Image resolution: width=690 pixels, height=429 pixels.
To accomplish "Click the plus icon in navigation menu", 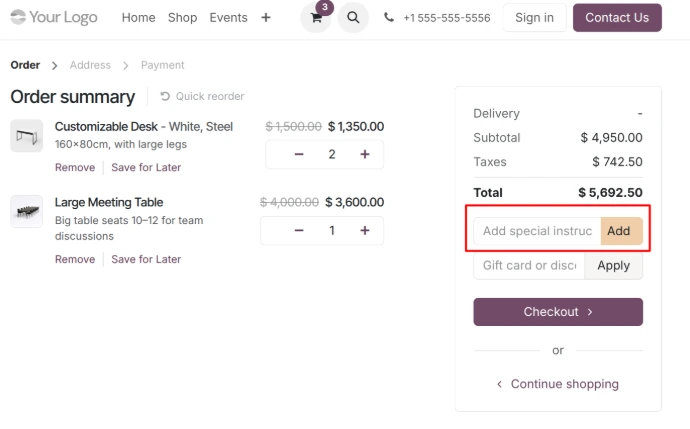I will [265, 17].
